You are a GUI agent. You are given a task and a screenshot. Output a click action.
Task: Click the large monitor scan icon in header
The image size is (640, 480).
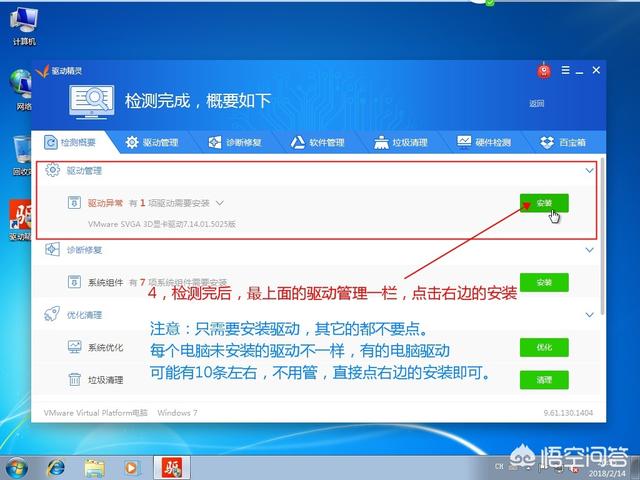(x=91, y=102)
